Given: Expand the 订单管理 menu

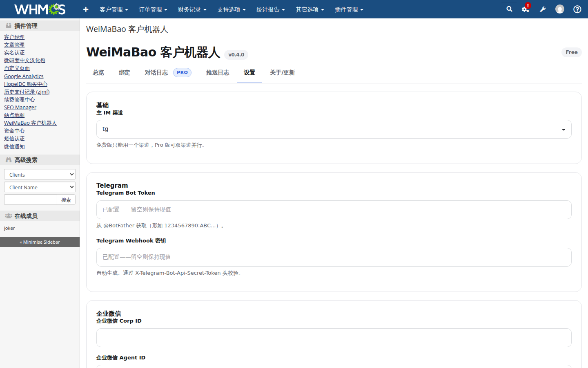Looking at the screenshot, I should click(153, 9).
